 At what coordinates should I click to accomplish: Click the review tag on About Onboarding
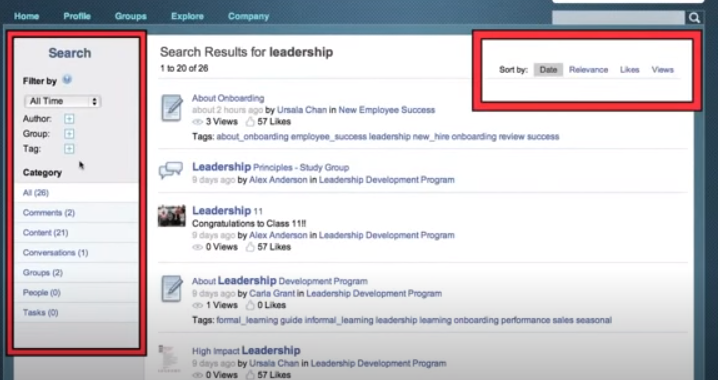coord(512,137)
